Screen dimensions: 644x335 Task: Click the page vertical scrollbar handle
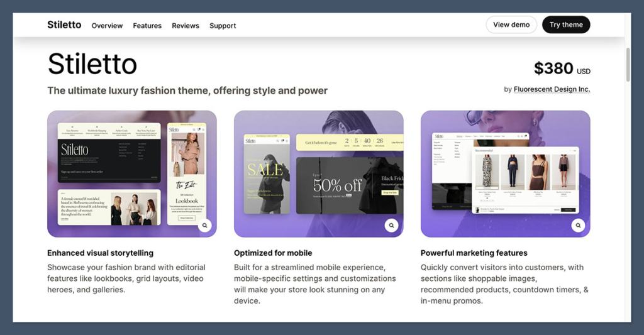pyautogui.click(x=628, y=65)
